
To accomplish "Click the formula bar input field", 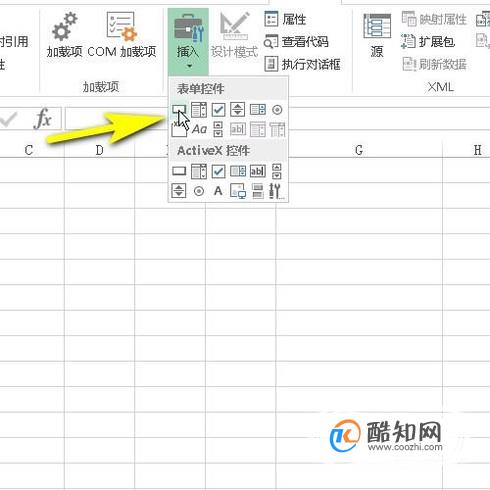I will pos(116,118).
